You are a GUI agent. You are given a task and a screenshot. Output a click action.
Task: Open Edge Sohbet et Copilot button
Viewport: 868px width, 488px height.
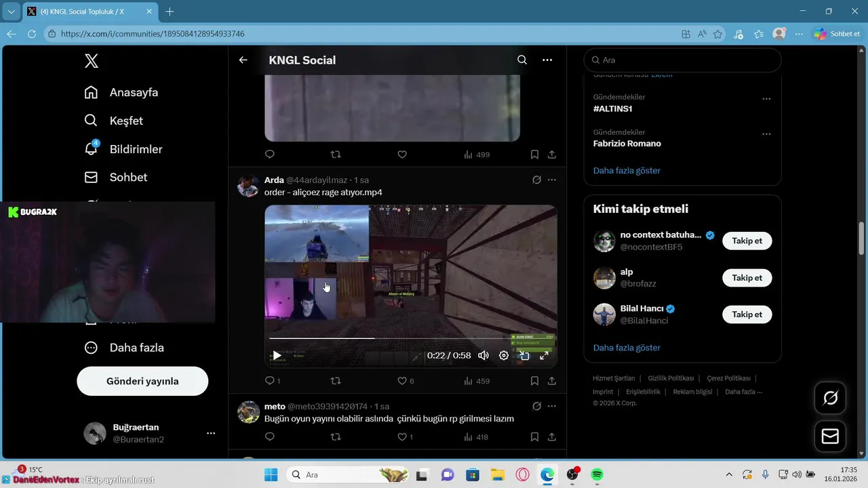click(x=838, y=34)
